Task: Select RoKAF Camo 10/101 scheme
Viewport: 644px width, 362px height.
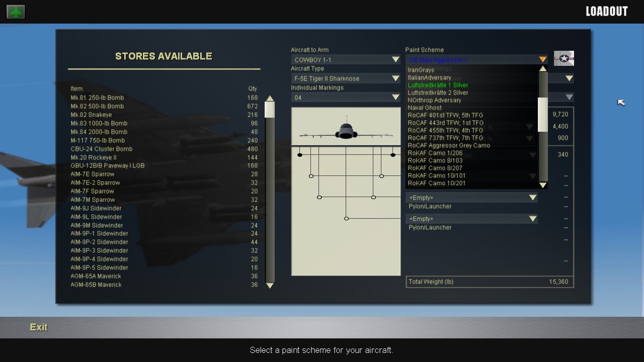Action: [x=437, y=175]
